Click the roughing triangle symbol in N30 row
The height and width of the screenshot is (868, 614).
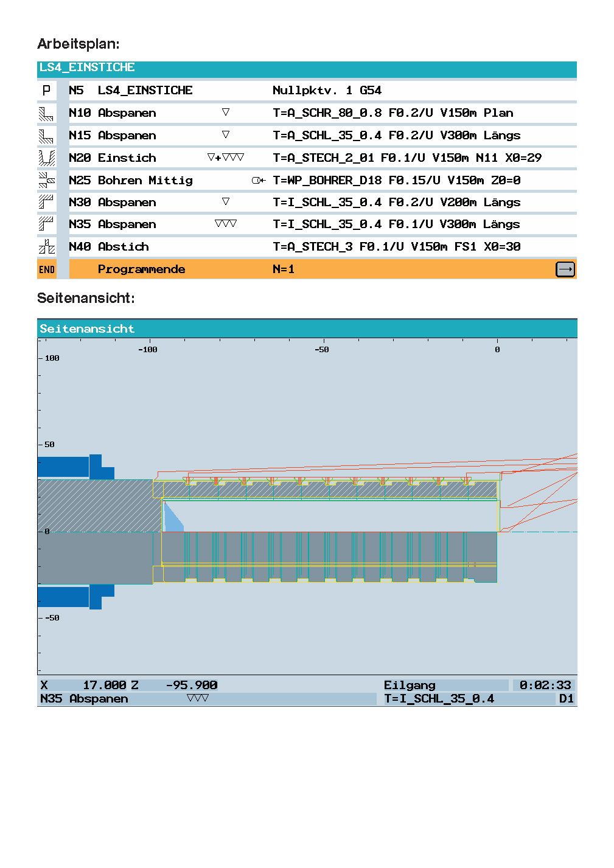point(226,201)
